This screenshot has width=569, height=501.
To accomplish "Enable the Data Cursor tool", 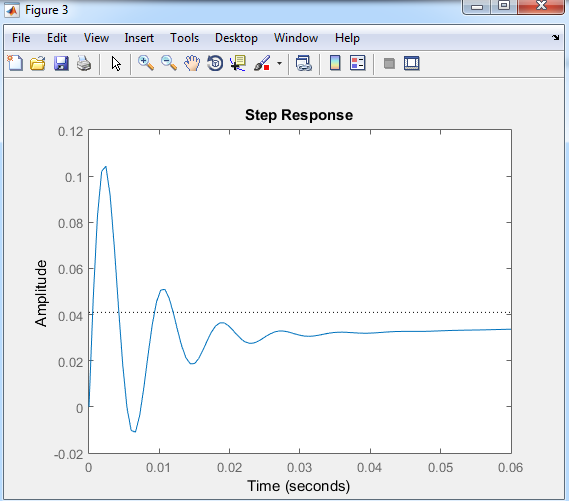I will 238,63.
